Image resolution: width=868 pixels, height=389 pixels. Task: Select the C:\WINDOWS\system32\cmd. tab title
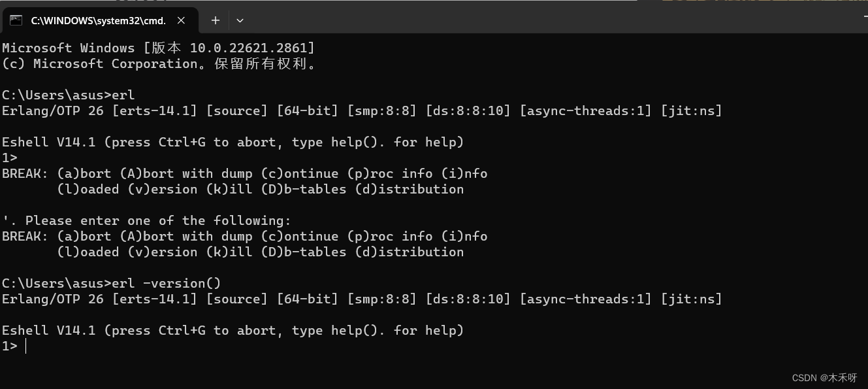pyautogui.click(x=99, y=20)
